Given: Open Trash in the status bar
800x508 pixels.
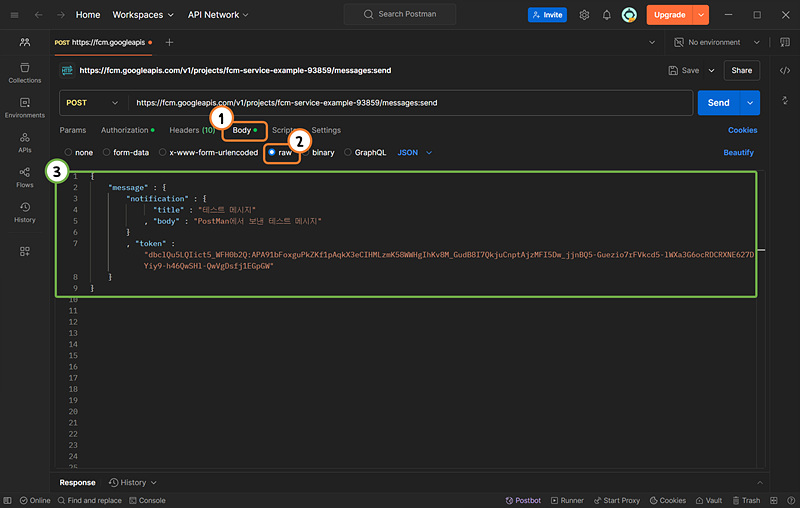Looking at the screenshot, I should pyautogui.click(x=746, y=500).
